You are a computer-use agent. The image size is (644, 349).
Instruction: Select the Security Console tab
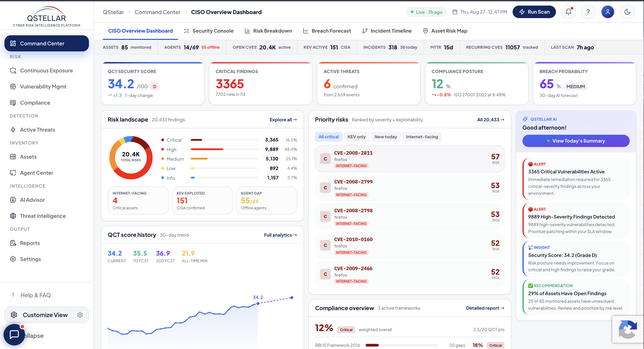coord(208,31)
